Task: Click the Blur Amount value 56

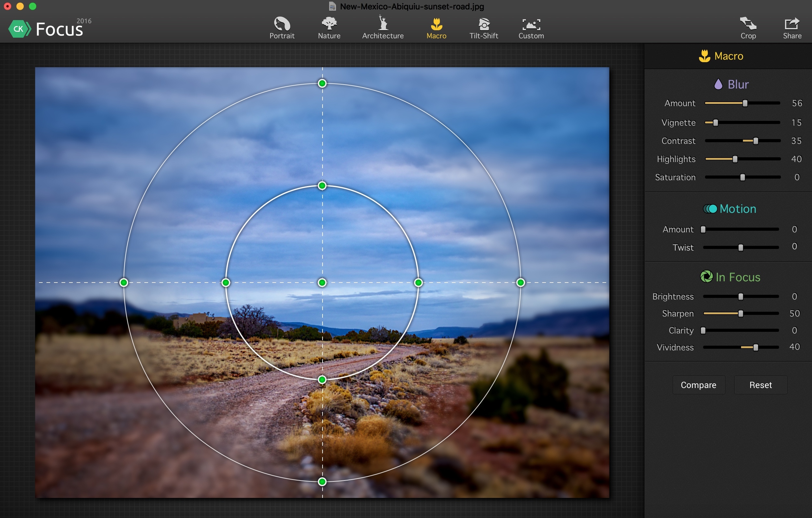Action: [x=797, y=103]
